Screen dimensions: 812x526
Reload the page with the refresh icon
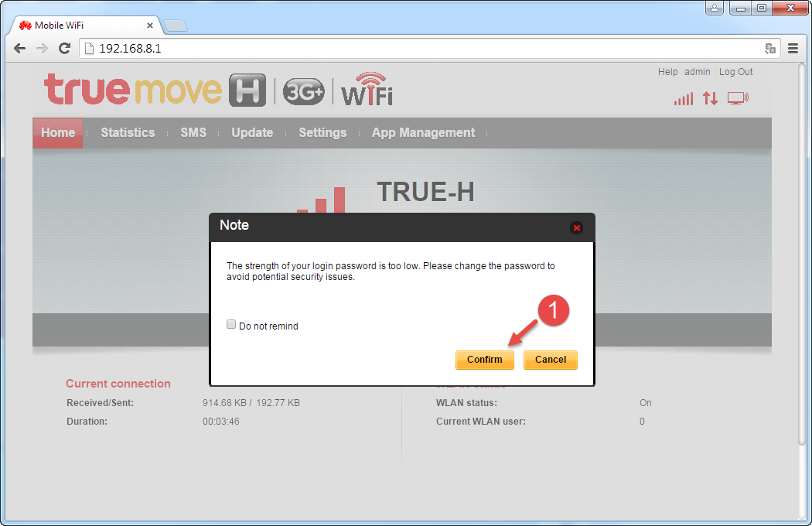pyautogui.click(x=65, y=48)
